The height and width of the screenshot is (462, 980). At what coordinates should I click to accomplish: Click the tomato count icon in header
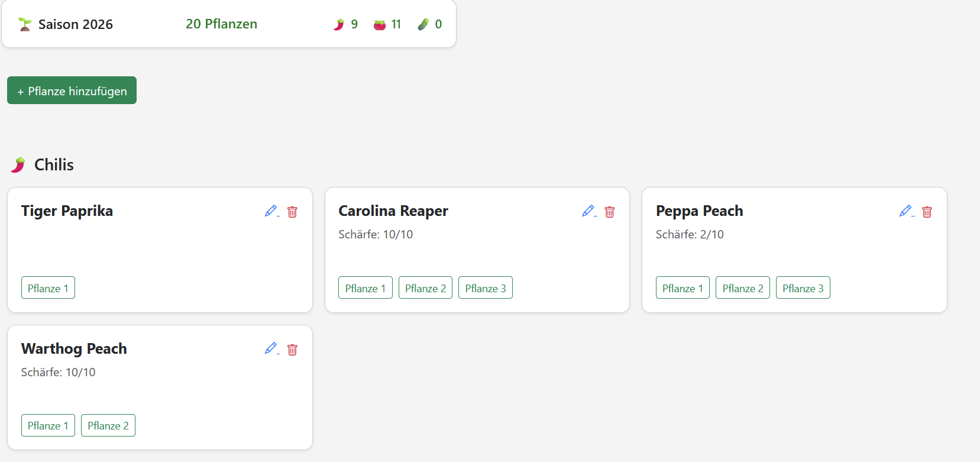coord(380,24)
